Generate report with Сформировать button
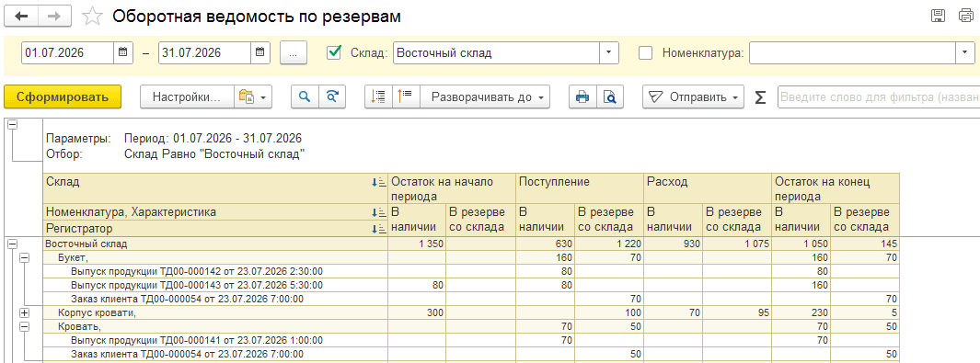This screenshot has width=980, height=363. (63, 97)
